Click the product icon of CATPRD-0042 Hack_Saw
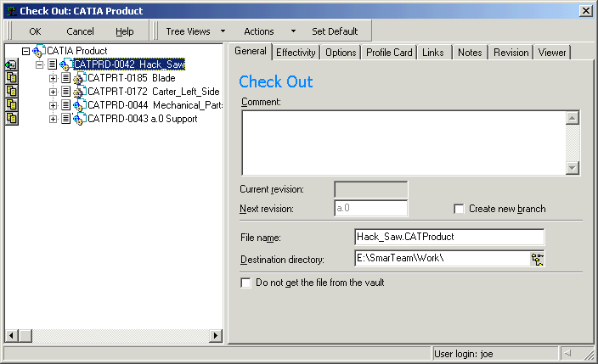The width and height of the screenshot is (598, 364). coord(66,64)
